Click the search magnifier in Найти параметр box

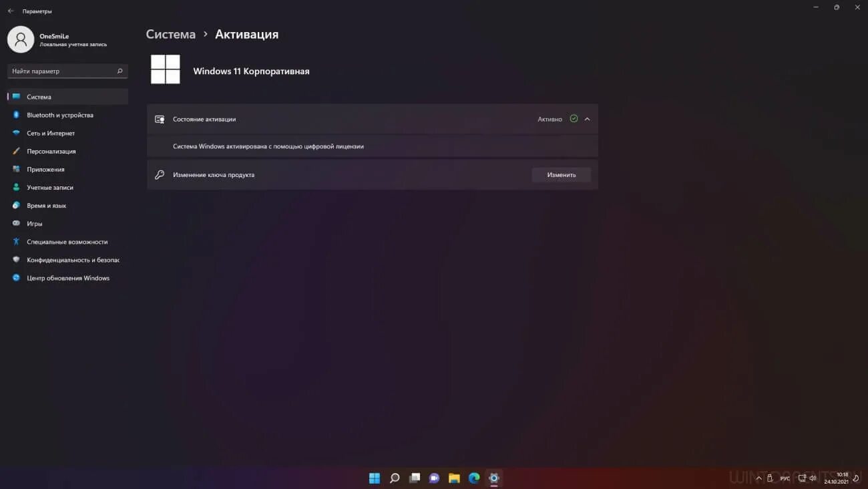[x=120, y=71]
